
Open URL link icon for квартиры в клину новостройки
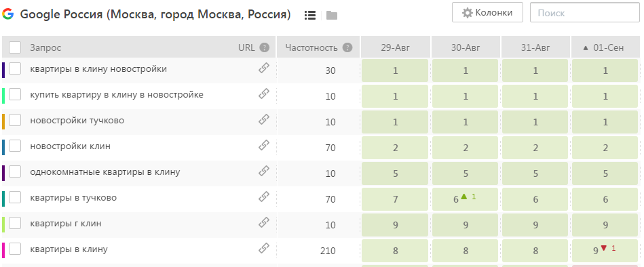coord(264,68)
